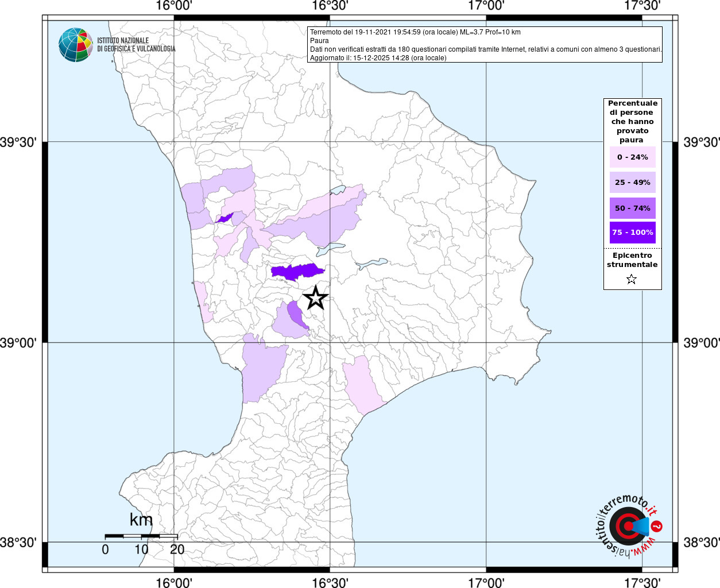Click the 'Terremoto del 19-11-2021' header line
720x588 pixels.
pos(415,32)
